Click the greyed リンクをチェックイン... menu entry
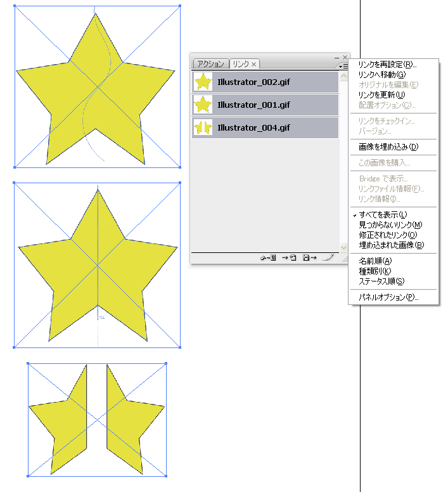The width and height of the screenshot is (448, 492). click(387, 121)
